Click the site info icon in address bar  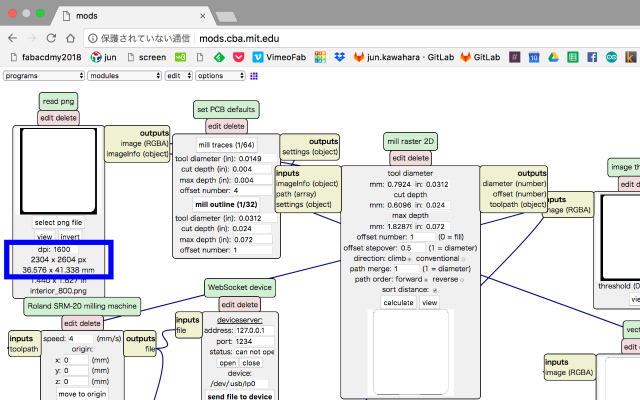point(93,38)
